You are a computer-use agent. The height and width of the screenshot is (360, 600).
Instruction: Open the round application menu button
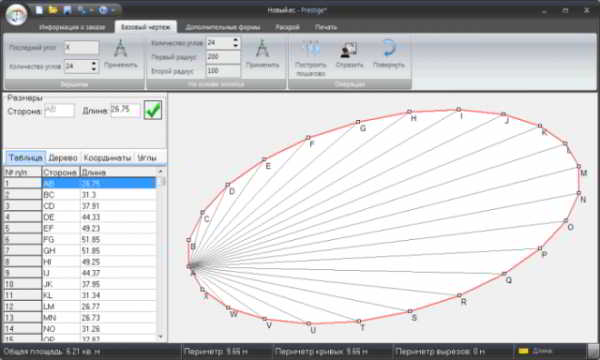16,15
